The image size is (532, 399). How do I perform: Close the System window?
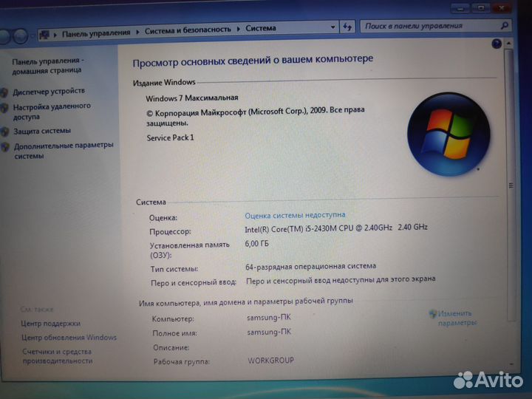point(502,7)
